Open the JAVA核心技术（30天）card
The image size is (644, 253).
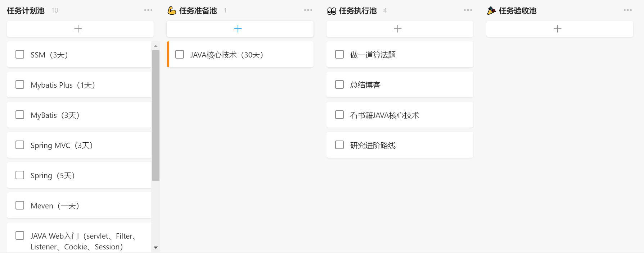(x=240, y=54)
